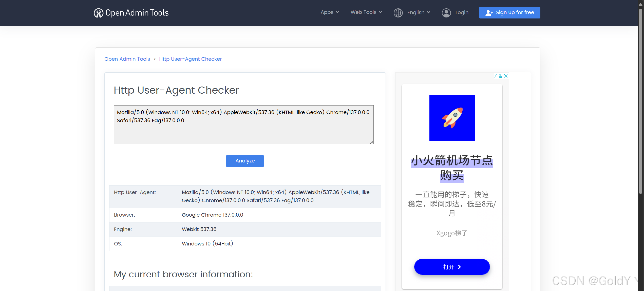Click the Open Admin Tools logo icon
This screenshot has width=644, height=291.
click(x=98, y=13)
